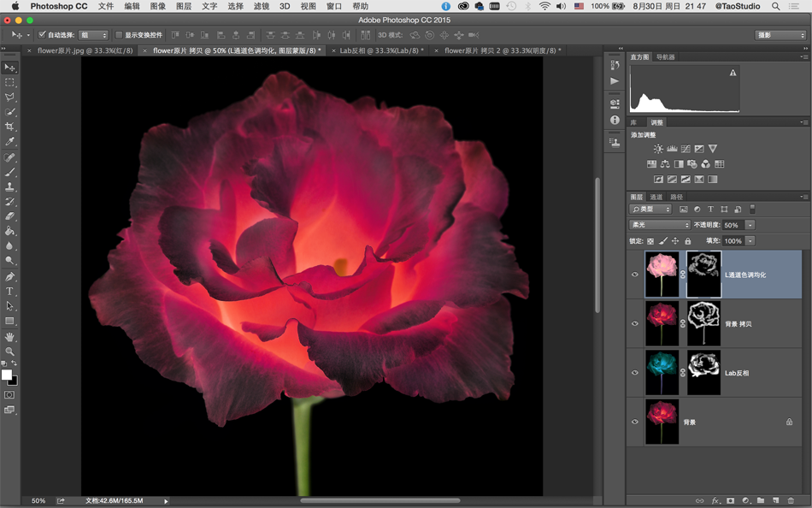Click the zoom percentage field 50%
This screenshot has width=812, height=508.
point(38,501)
